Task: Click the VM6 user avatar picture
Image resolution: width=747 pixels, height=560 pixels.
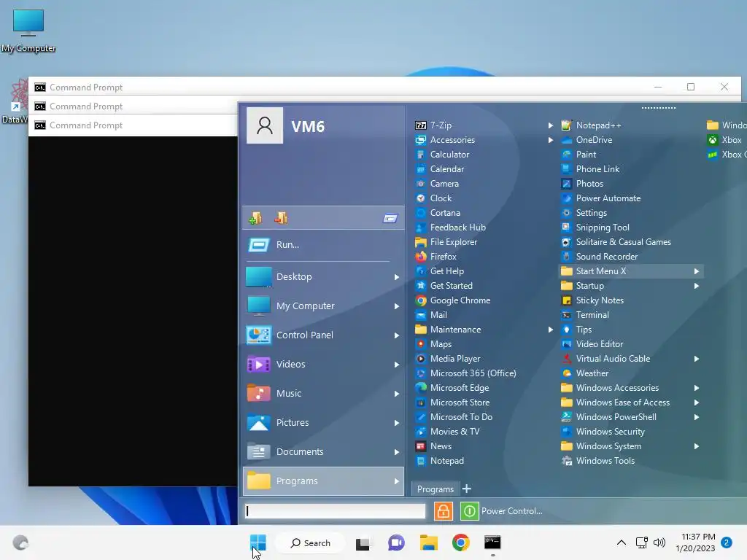Action: click(265, 125)
